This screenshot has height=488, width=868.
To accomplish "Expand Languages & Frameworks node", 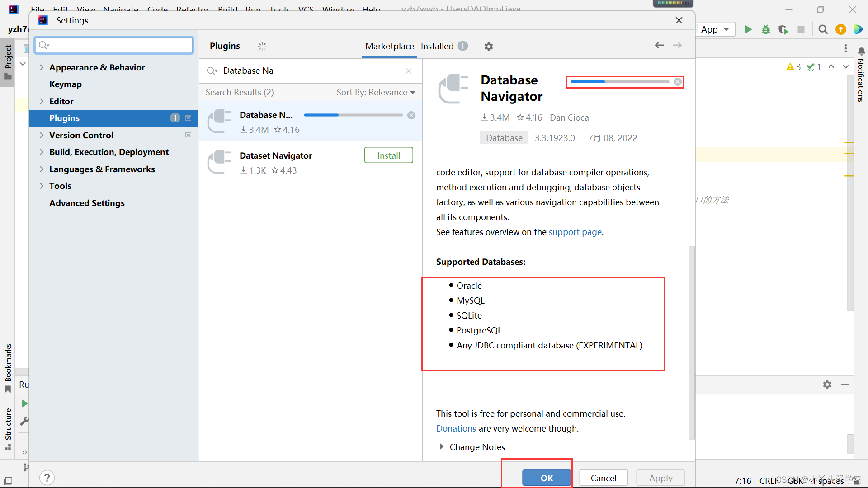I will [42, 169].
